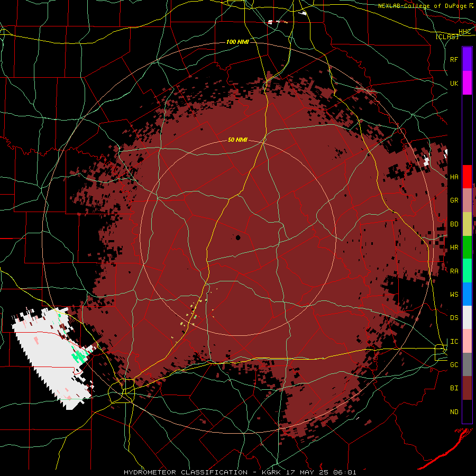Click the "HHC" product code text
The width and height of the screenshot is (476, 476).
tap(464, 32)
